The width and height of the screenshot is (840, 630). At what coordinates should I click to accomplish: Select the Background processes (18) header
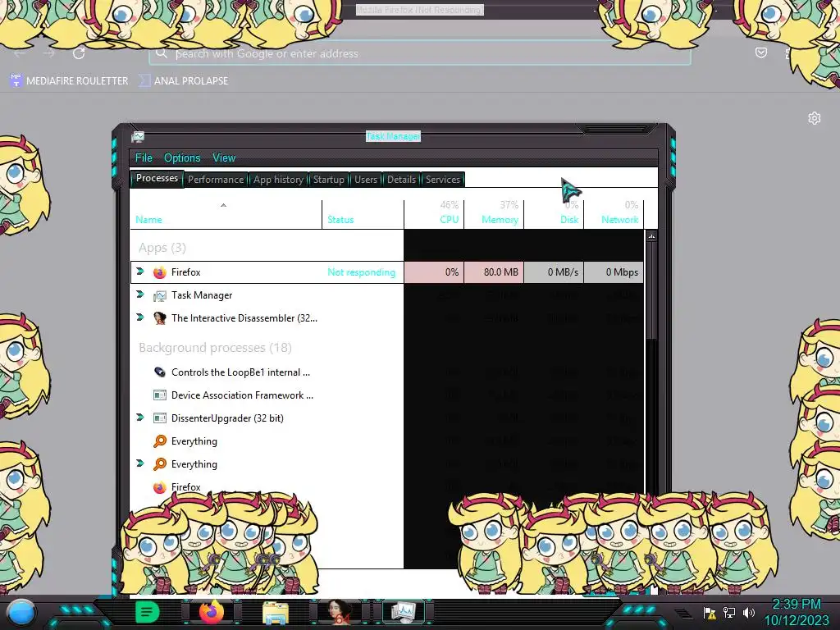coord(215,348)
